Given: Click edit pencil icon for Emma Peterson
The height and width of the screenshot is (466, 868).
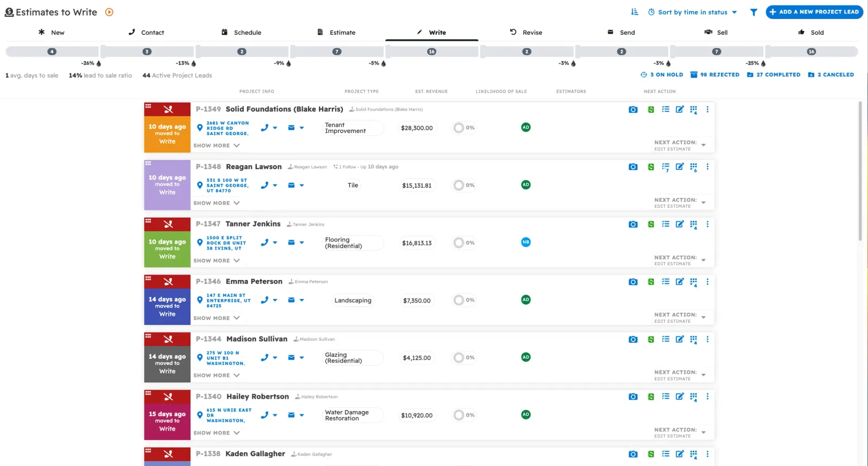Looking at the screenshot, I should click(679, 282).
